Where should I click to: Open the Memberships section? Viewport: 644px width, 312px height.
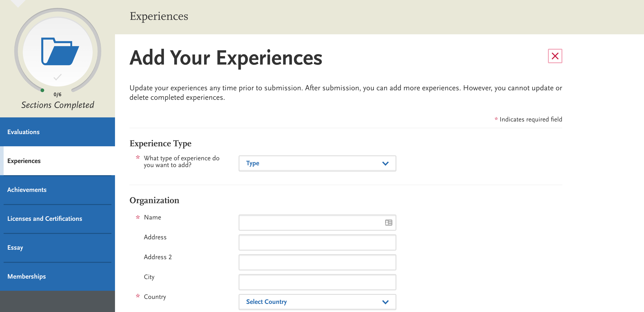pos(27,276)
